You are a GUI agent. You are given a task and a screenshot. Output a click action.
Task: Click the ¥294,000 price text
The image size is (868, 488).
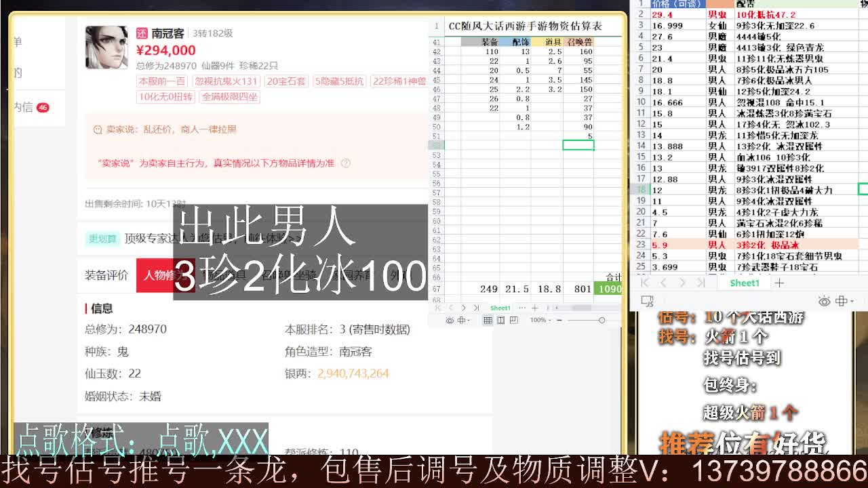tap(166, 50)
